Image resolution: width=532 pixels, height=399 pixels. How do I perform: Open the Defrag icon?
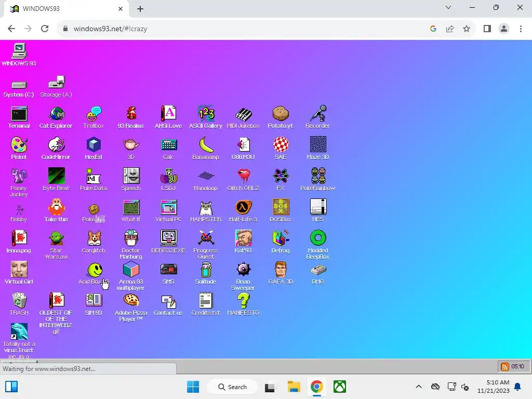point(280,242)
